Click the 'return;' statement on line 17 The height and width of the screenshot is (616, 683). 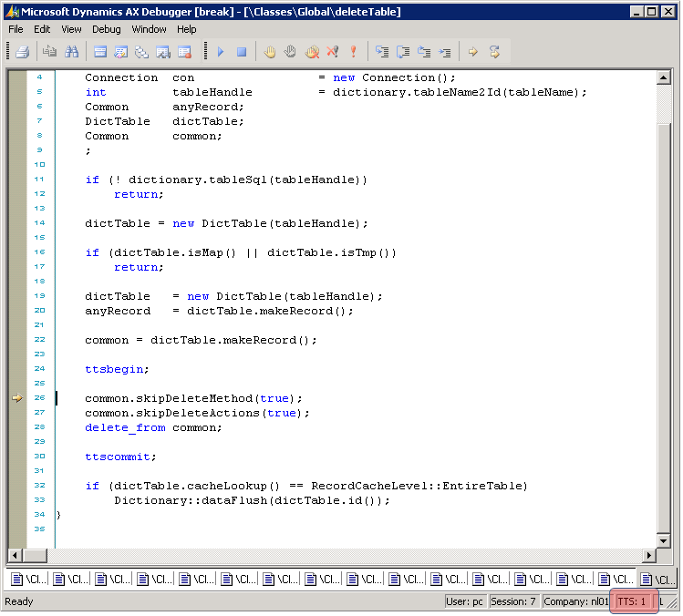(x=139, y=267)
